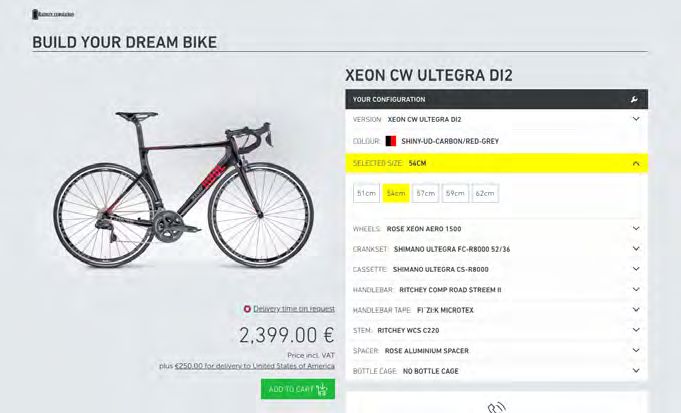Click the delivery time status icon
The width and height of the screenshot is (681, 413).
click(247, 309)
